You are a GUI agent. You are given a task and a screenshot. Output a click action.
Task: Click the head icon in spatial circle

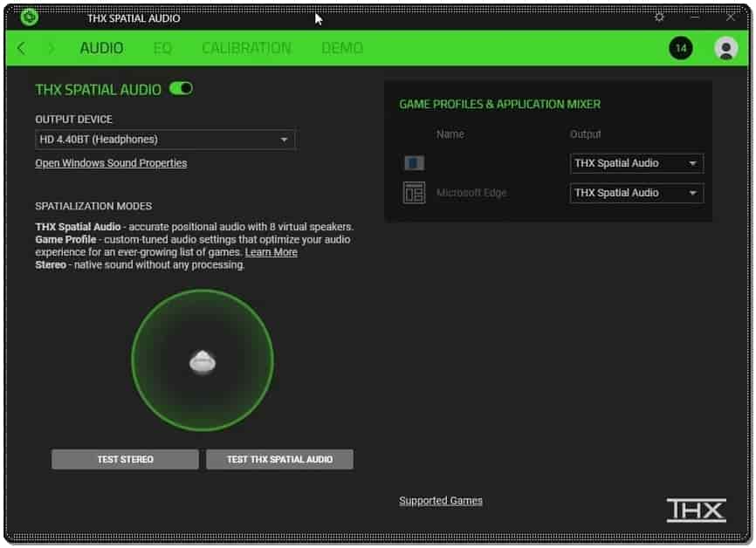point(203,361)
